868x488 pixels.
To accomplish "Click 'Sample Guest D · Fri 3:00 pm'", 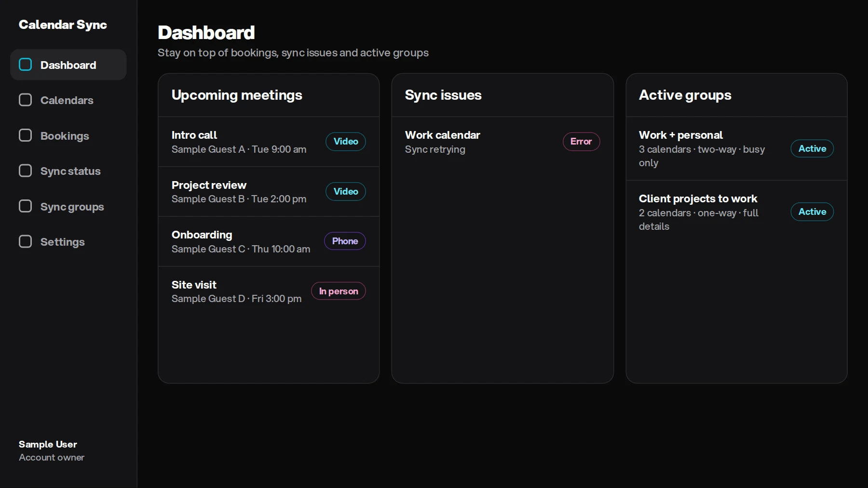I will tap(236, 299).
